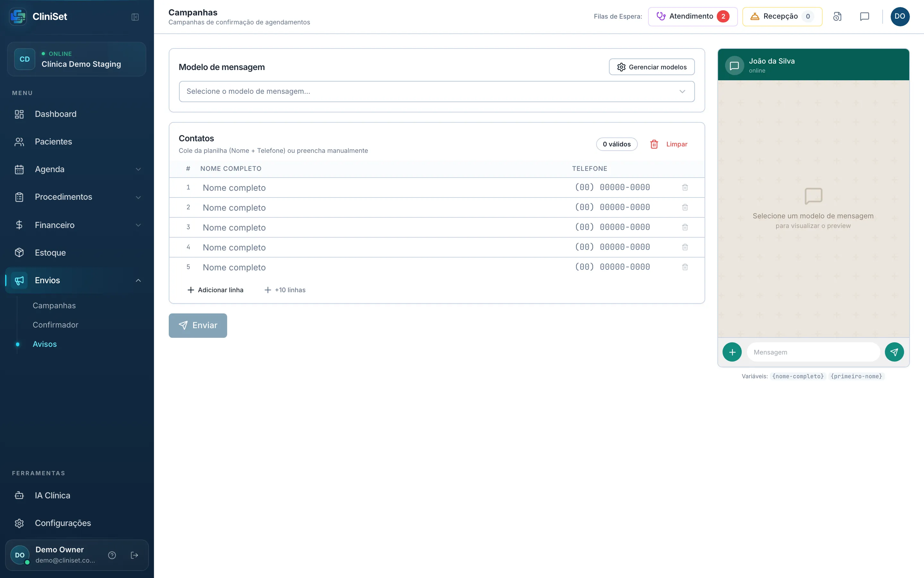Delete contact row 2 trash icon
Screen dimensions: 924x578
point(685,207)
